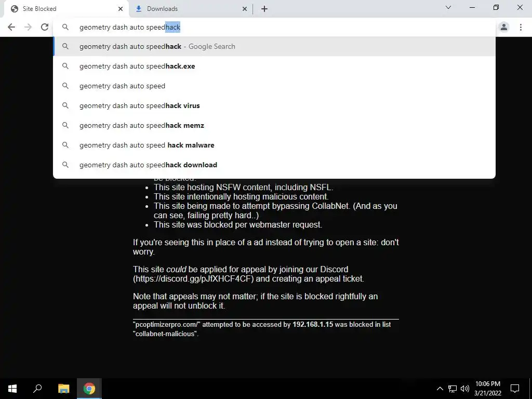Restore down the Chrome window
Viewport: 532px width, 399px height.
(496, 7)
